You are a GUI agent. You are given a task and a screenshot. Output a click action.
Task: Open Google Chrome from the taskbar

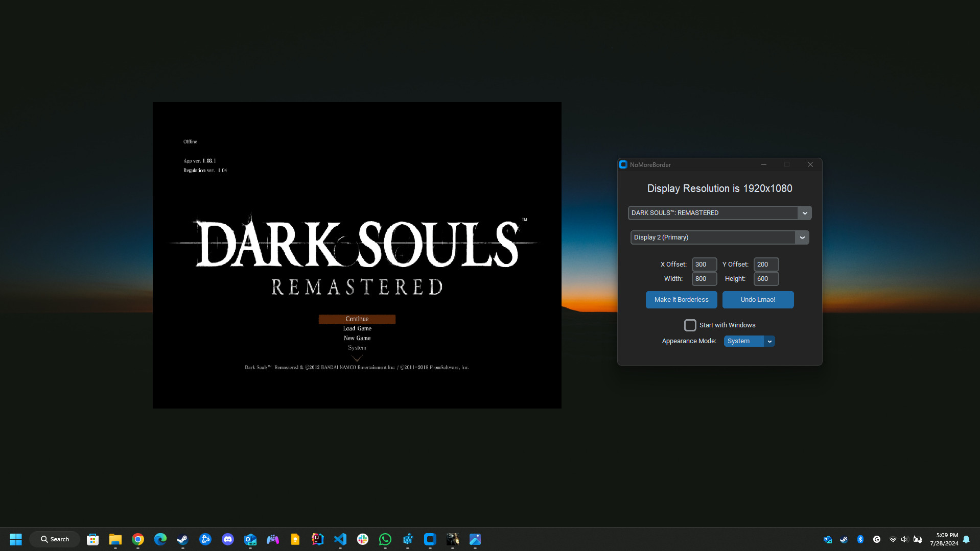(138, 539)
